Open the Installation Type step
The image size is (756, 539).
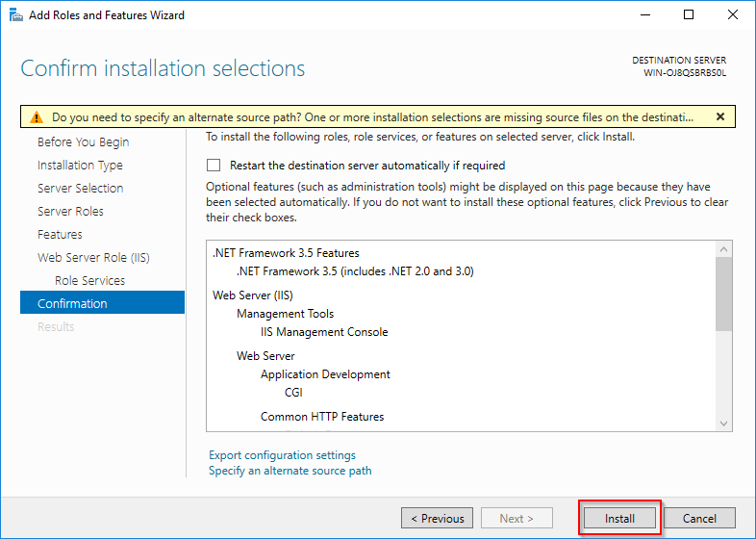click(80, 166)
